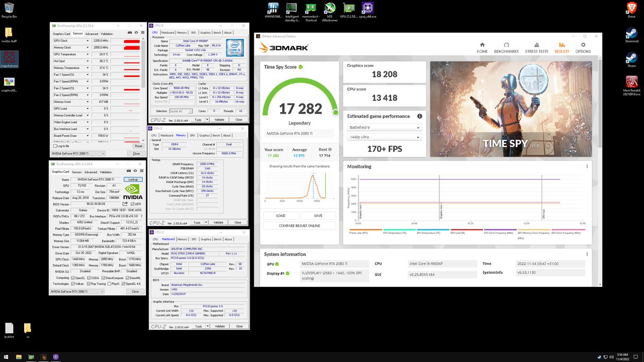This screenshot has width=644, height=362.
Task: Go to STRESS TESTS in 3DMark
Action: click(536, 48)
